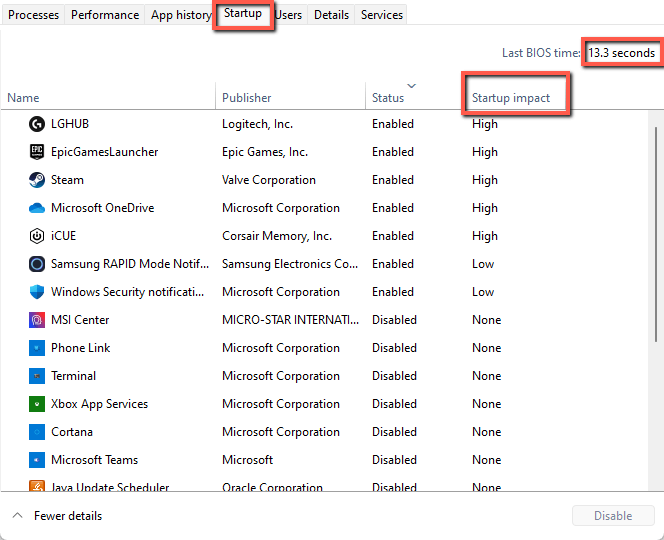
Task: Click the Corsair Memory, Inc. publisher cell
Action: 277,235
